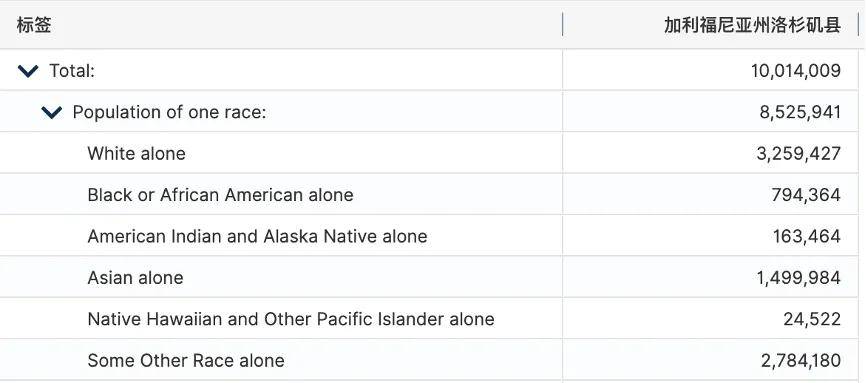Click the Asian alone value 1,499,984
This screenshot has width=866, height=383.
[799, 278]
